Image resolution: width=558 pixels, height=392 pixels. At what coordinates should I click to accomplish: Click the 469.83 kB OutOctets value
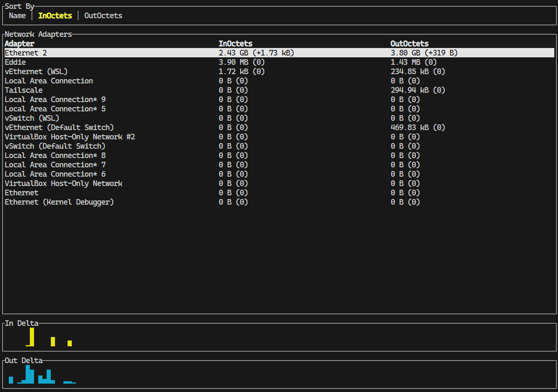[x=418, y=127]
